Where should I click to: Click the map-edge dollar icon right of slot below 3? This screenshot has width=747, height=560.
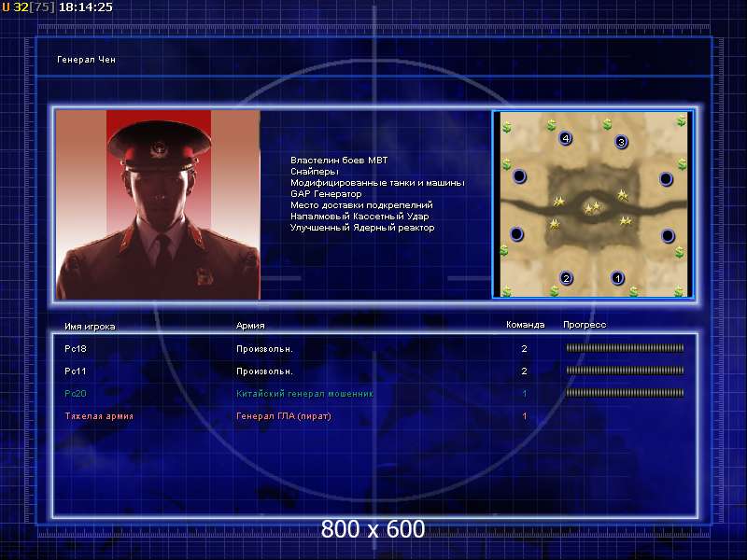pos(683,165)
